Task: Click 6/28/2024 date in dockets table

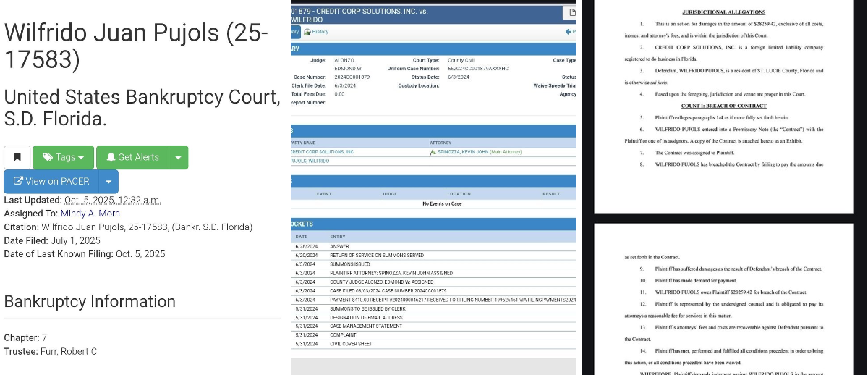Action: pyautogui.click(x=302, y=247)
